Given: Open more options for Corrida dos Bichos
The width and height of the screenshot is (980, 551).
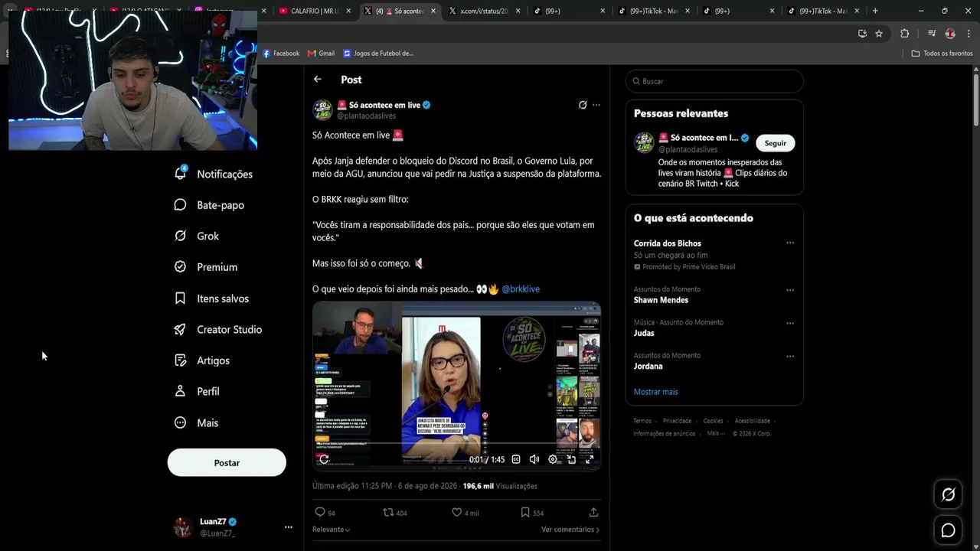Looking at the screenshot, I should [x=790, y=243].
